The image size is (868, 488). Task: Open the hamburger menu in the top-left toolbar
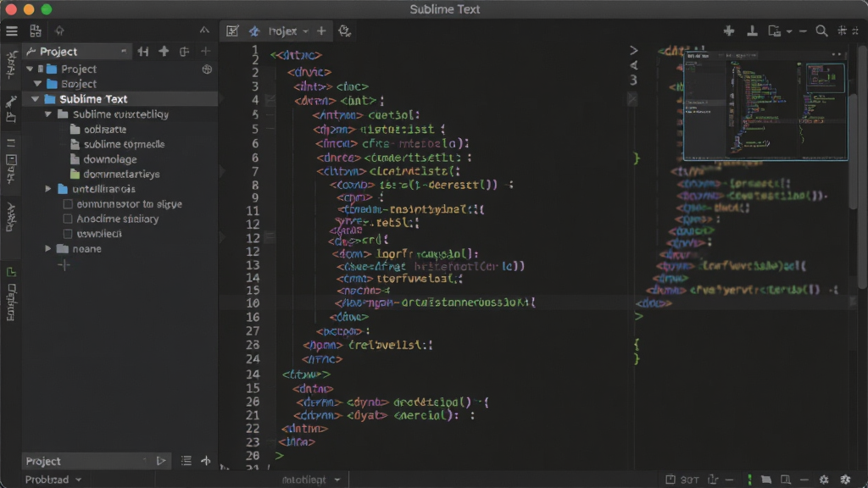[12, 31]
